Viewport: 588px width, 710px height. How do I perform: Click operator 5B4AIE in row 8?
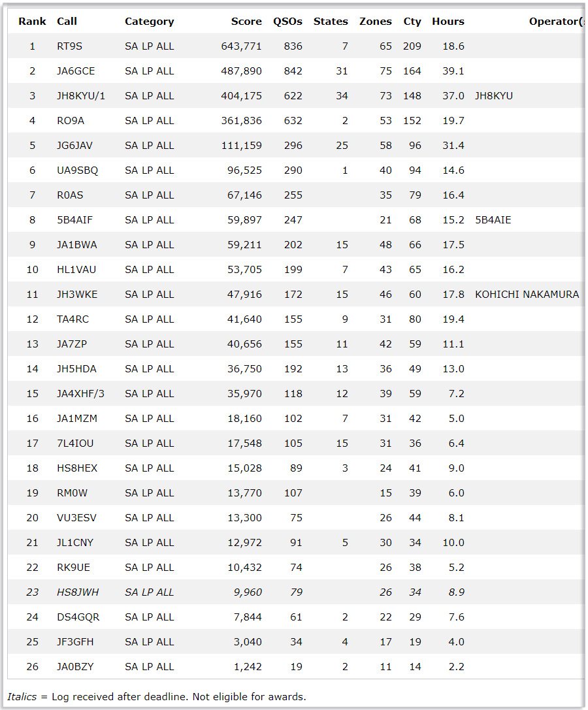click(493, 220)
